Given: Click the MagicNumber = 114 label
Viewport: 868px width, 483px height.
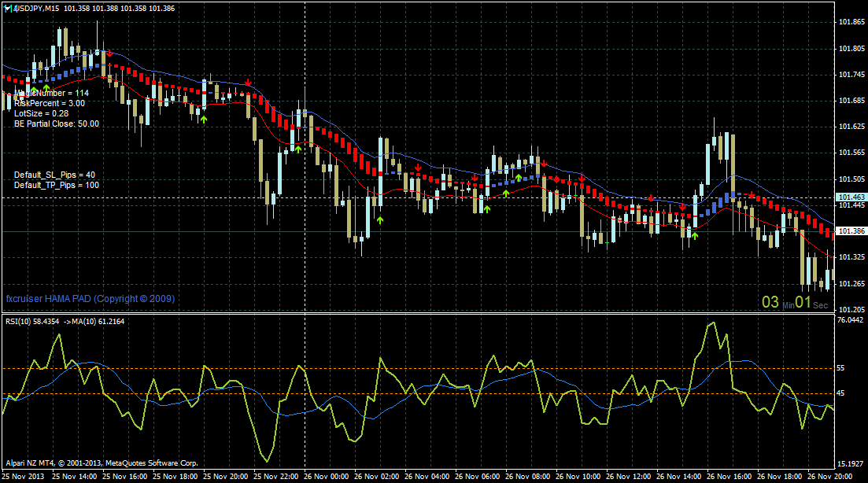Looking at the screenshot, I should tap(51, 93).
